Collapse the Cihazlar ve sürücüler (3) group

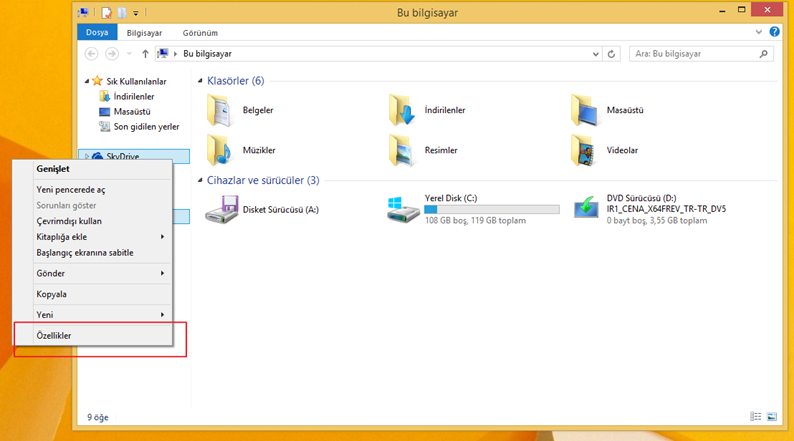[x=200, y=180]
